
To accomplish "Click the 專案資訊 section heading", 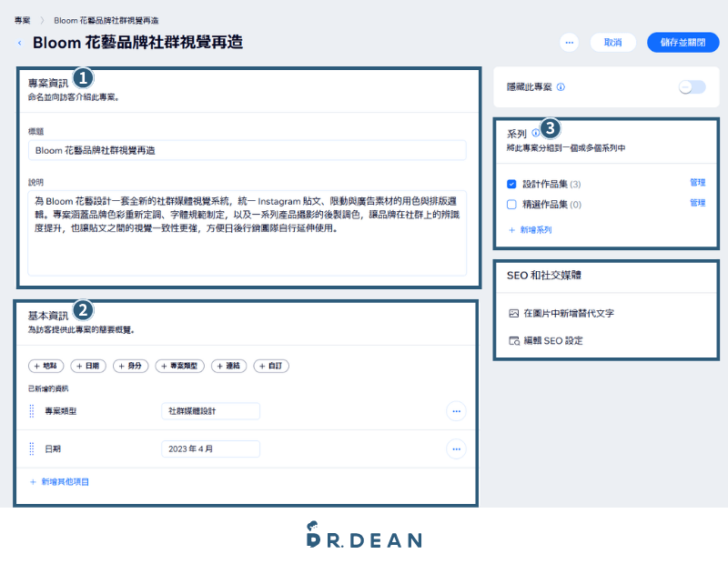I will (x=48, y=83).
